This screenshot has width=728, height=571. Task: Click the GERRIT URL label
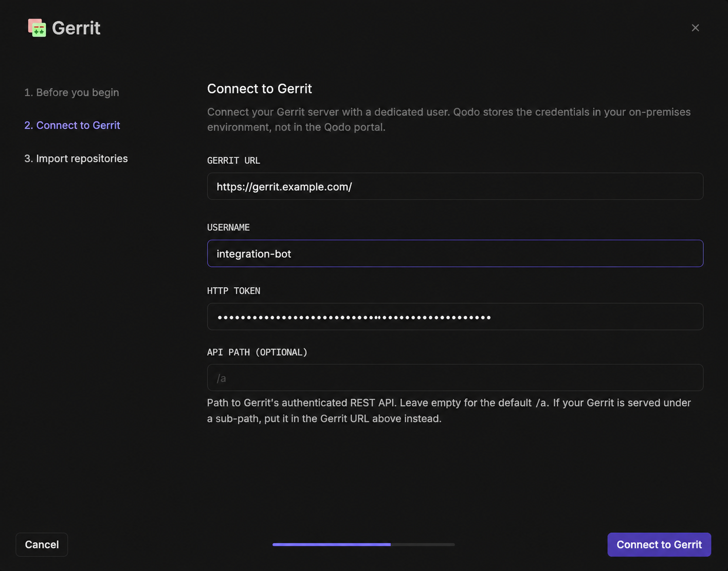pyautogui.click(x=233, y=160)
